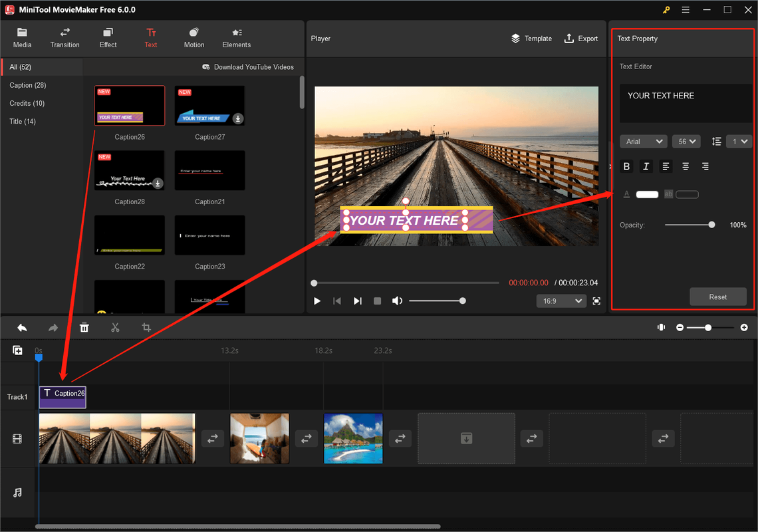Zoom in the timeline
Image resolution: width=758 pixels, height=532 pixels.
click(x=744, y=327)
